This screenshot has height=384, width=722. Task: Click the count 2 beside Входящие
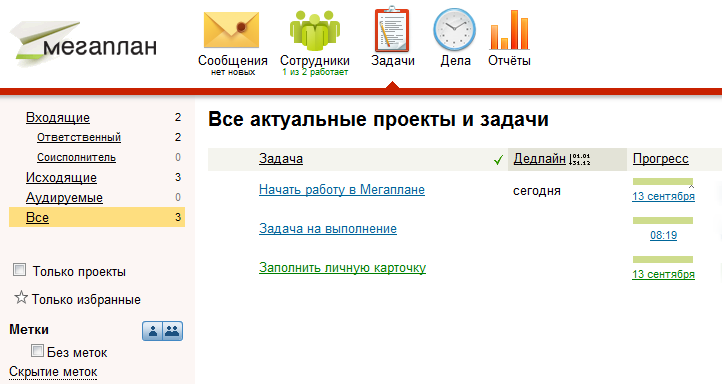(178, 117)
